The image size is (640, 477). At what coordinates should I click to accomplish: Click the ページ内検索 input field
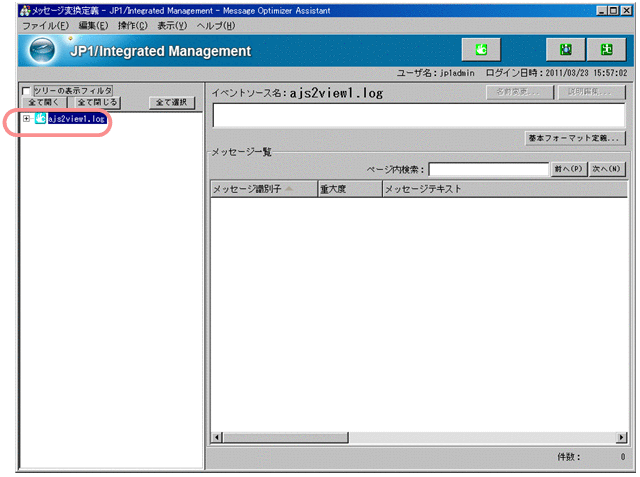click(x=488, y=169)
